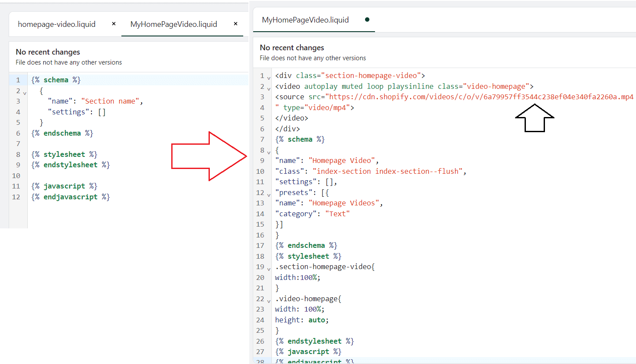Screen dimensions: 636x364
Task: Click 'No recent changes' heading in right editor
Action: (292, 48)
